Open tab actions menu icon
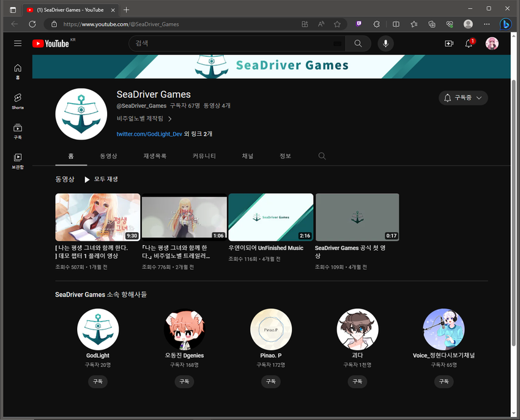This screenshot has height=420, width=520. 13,10
